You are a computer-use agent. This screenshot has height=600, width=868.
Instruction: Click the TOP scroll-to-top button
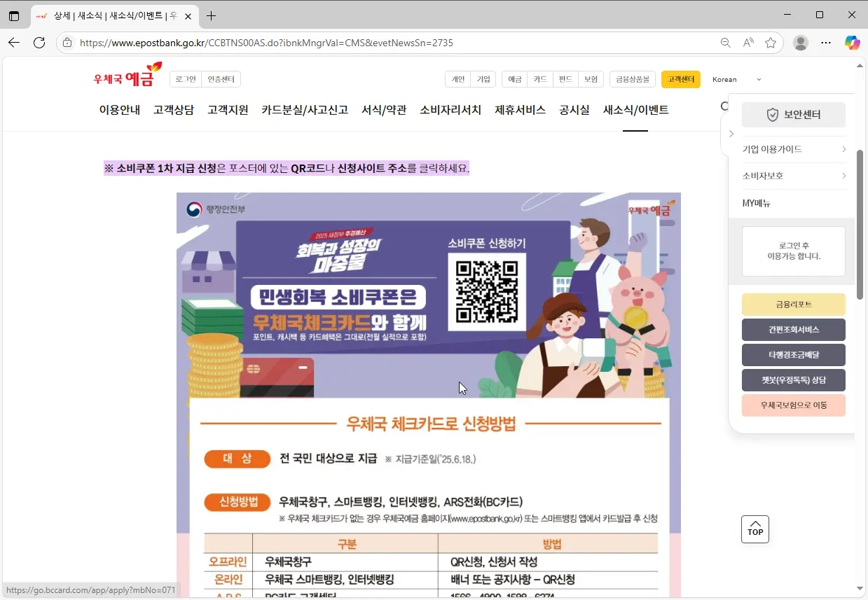(x=755, y=529)
